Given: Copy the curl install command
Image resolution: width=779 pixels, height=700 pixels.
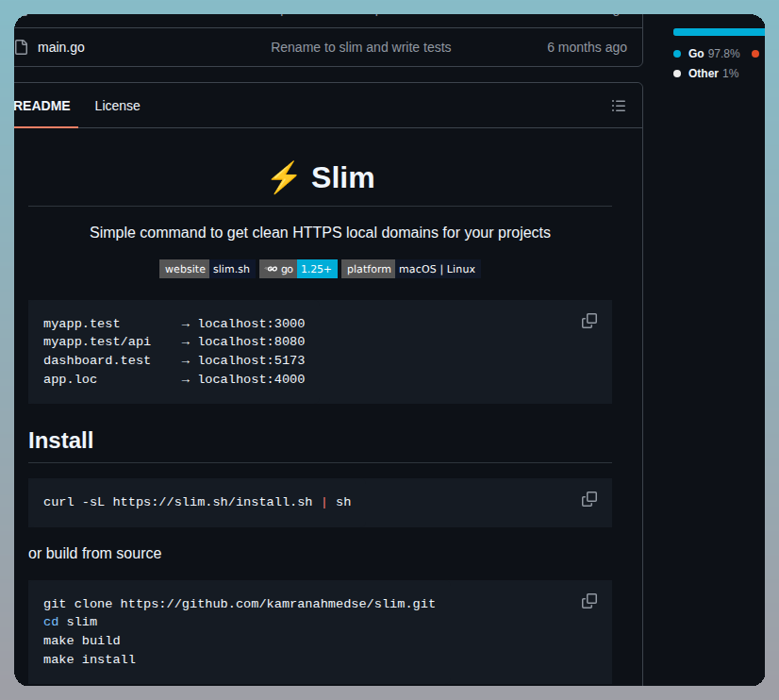Looking at the screenshot, I should [x=589, y=499].
